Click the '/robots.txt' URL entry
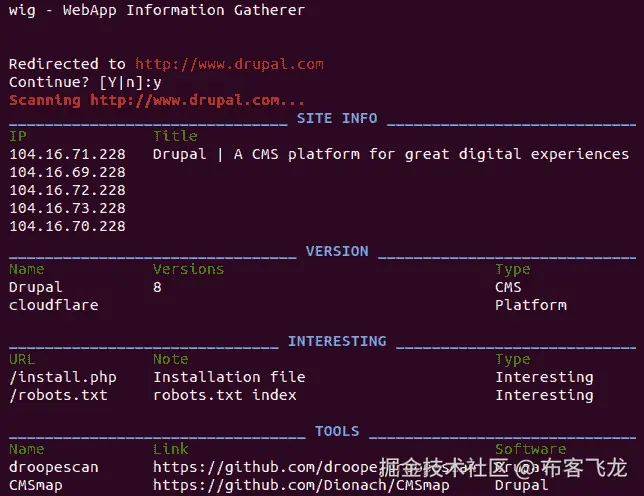Viewport: 644px width, 496px height. [58, 395]
